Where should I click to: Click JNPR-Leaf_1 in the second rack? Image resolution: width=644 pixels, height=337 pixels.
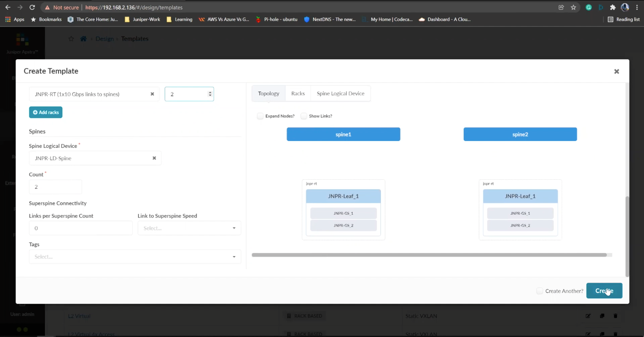tap(520, 196)
